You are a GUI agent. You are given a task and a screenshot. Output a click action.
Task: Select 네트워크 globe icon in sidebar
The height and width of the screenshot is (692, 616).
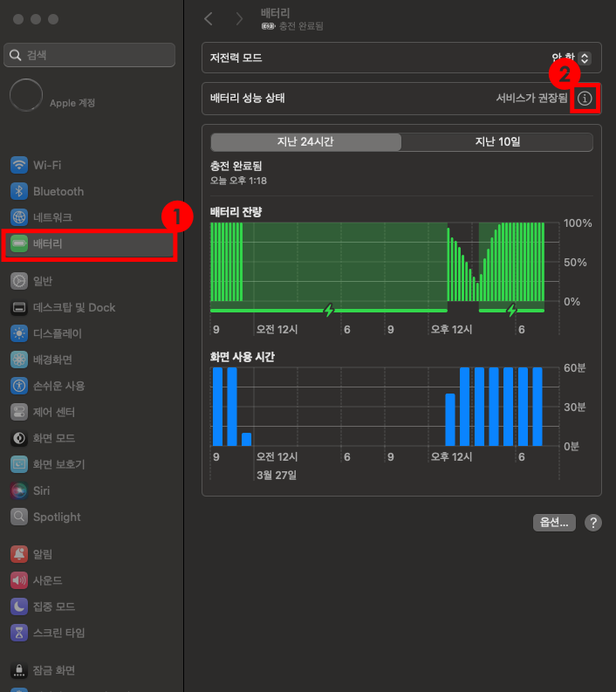[x=19, y=217]
